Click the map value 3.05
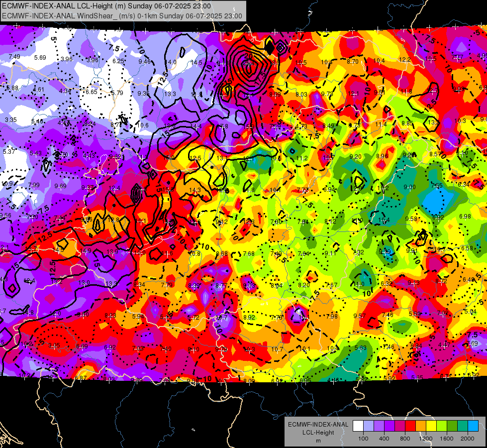This screenshot has height=448, width=487. pos(54,346)
